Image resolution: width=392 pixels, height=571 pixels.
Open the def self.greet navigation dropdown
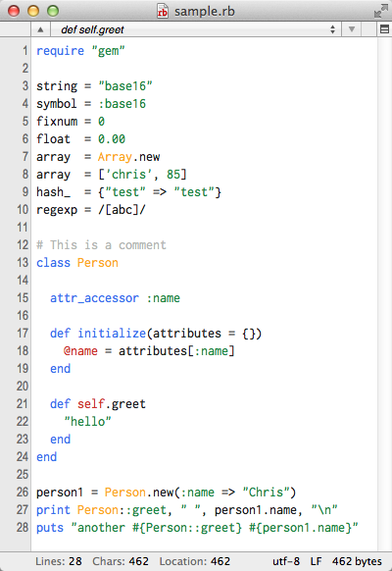(196, 29)
